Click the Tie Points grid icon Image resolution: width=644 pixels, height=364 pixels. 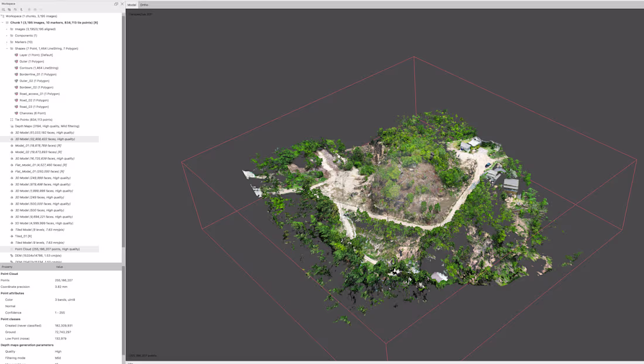click(12, 120)
